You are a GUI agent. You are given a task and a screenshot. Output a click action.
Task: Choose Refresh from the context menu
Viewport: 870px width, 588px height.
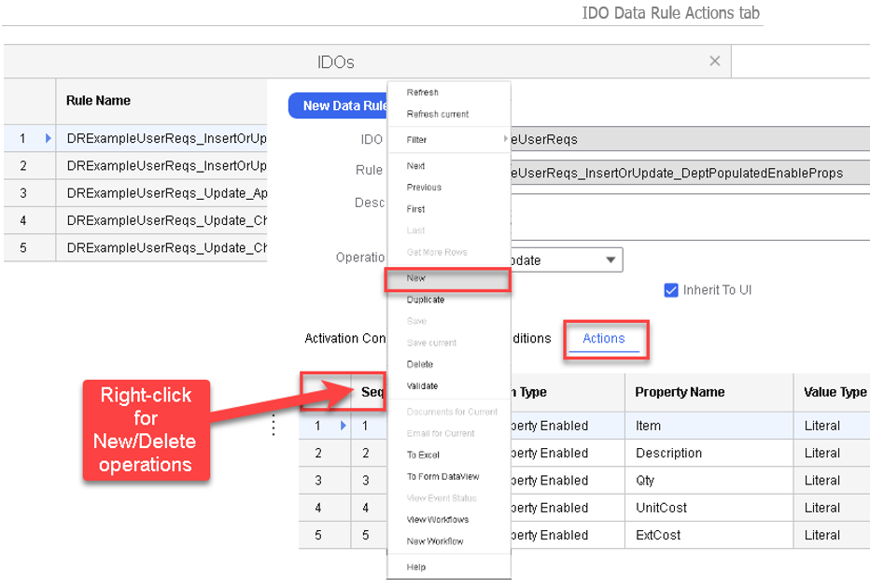click(422, 92)
